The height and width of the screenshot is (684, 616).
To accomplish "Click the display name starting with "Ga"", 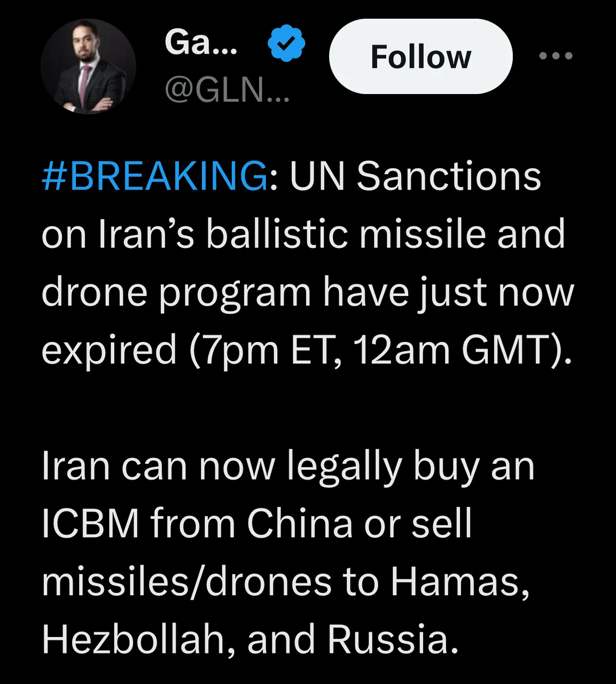I will [x=201, y=43].
